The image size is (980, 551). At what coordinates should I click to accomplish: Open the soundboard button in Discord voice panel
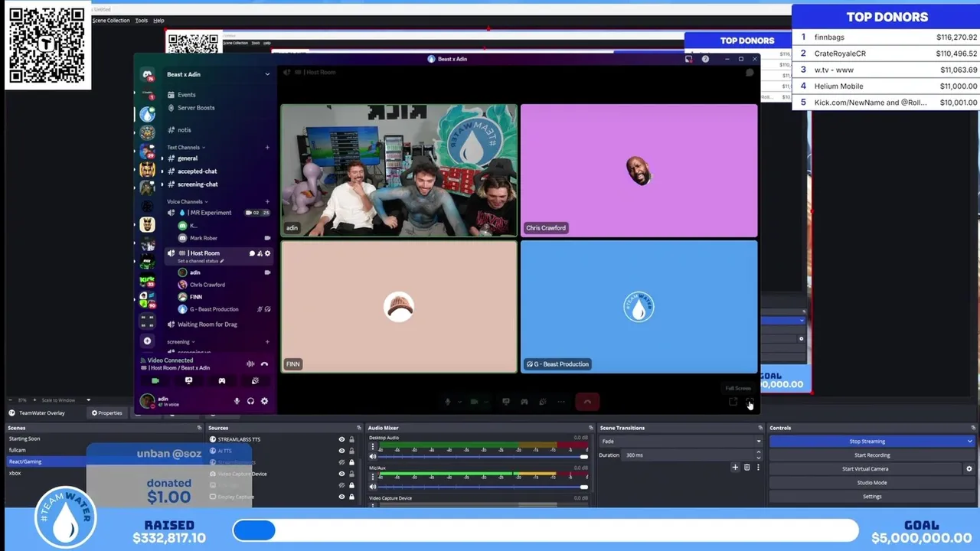[255, 380]
